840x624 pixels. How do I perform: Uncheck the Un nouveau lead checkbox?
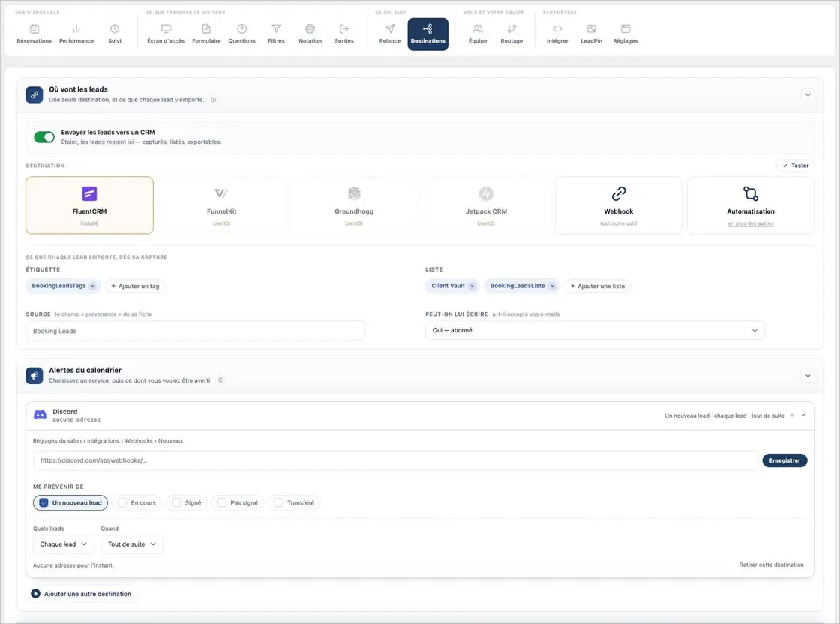(x=44, y=503)
